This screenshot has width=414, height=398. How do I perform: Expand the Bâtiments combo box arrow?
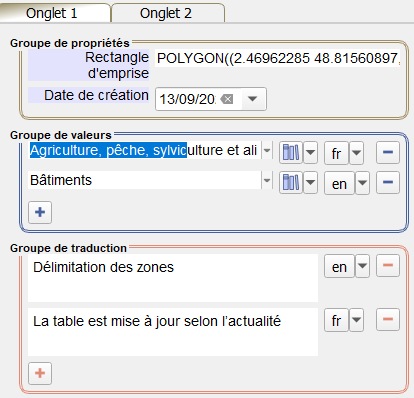tap(267, 180)
